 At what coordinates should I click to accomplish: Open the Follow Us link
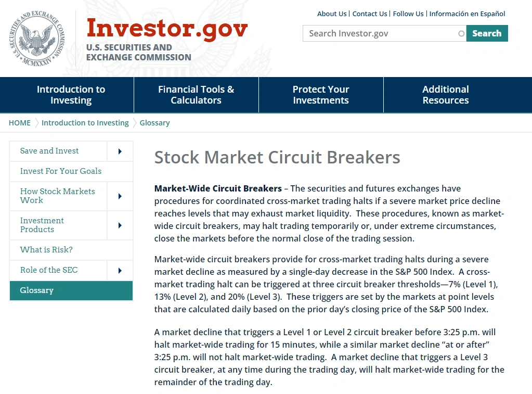point(408,14)
